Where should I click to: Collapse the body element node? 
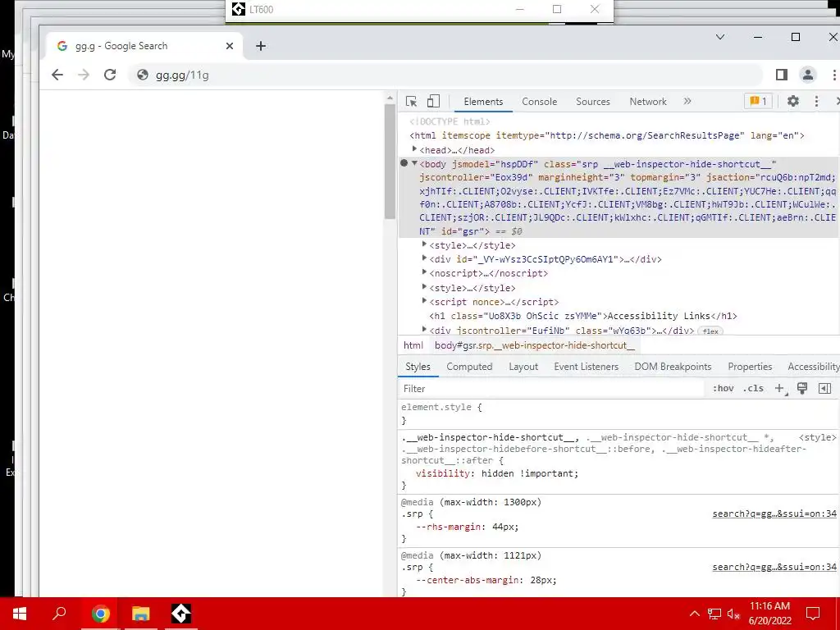414,163
